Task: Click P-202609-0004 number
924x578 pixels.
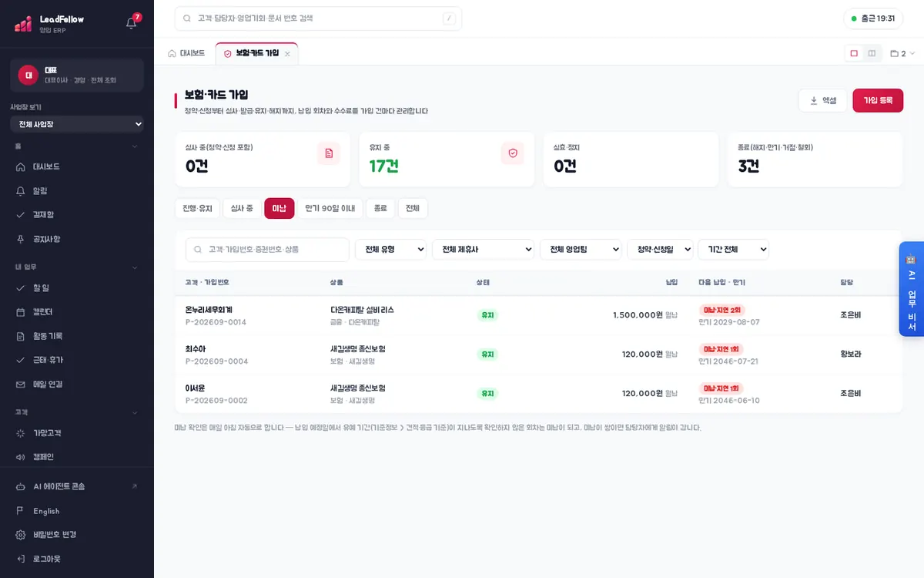Action: click(x=216, y=361)
